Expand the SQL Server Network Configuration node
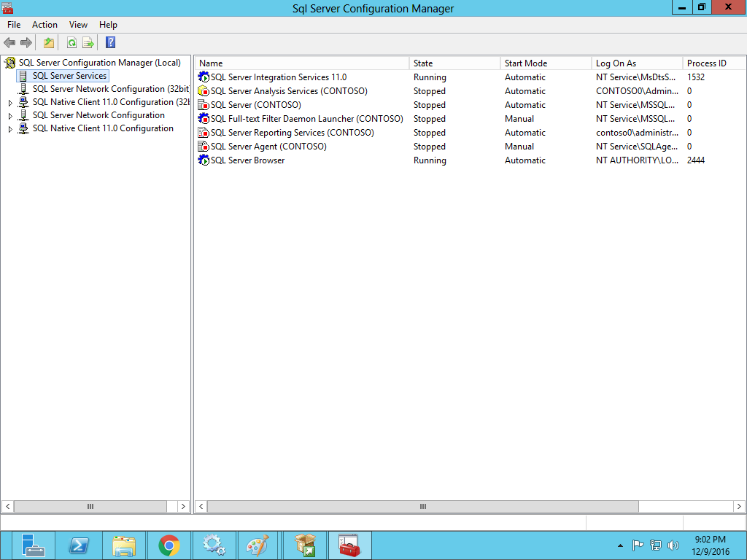Image resolution: width=747 pixels, height=560 pixels. (10, 116)
